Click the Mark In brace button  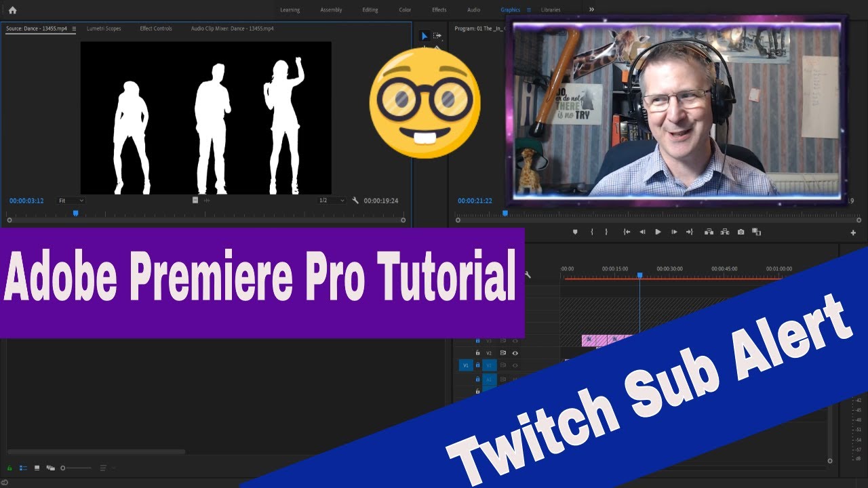click(592, 232)
